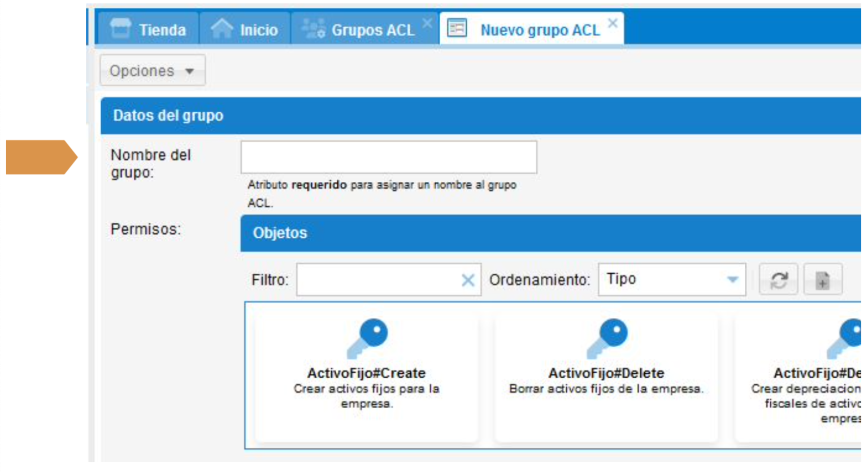The width and height of the screenshot is (868, 472).
Task: Click the form icon on Nuevo grupo ACL tab
Action: click(457, 28)
